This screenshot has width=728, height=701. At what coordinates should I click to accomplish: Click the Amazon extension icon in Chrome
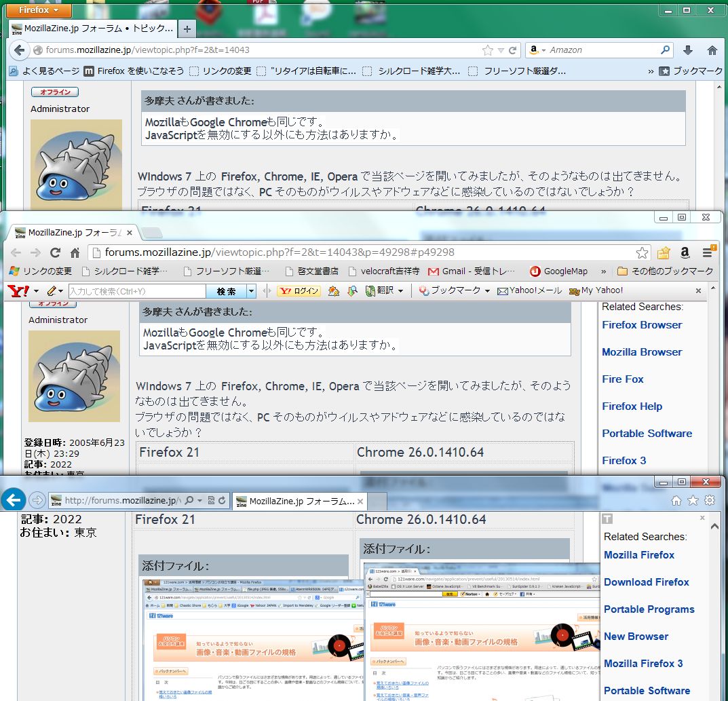click(x=685, y=252)
